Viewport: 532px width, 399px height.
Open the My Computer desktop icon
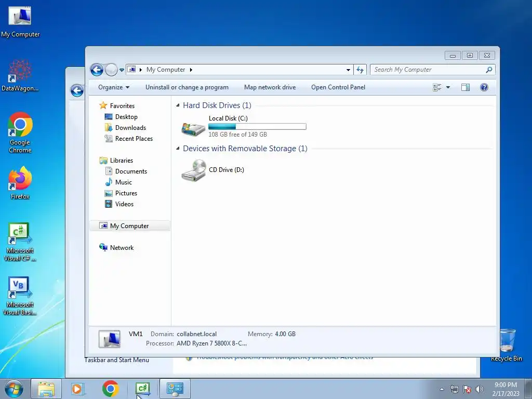[20, 22]
